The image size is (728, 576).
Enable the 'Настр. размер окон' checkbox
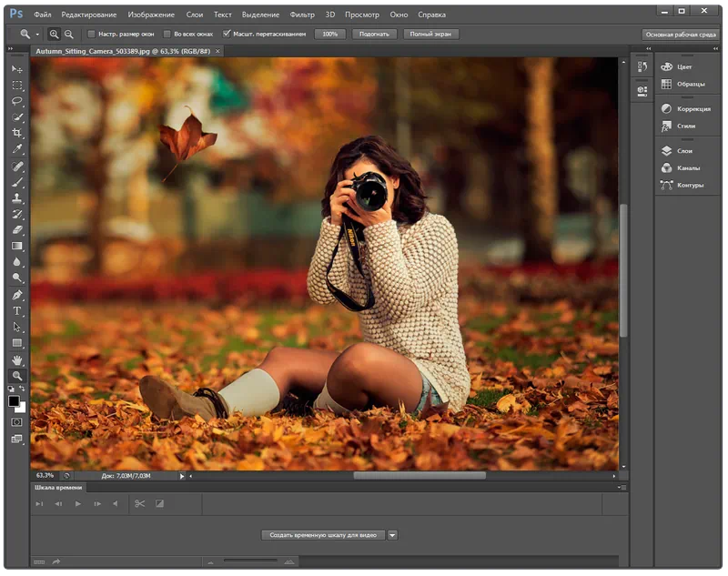point(92,34)
